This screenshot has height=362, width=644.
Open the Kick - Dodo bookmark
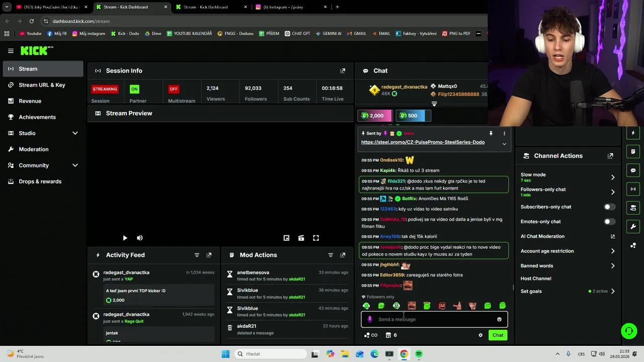125,34
